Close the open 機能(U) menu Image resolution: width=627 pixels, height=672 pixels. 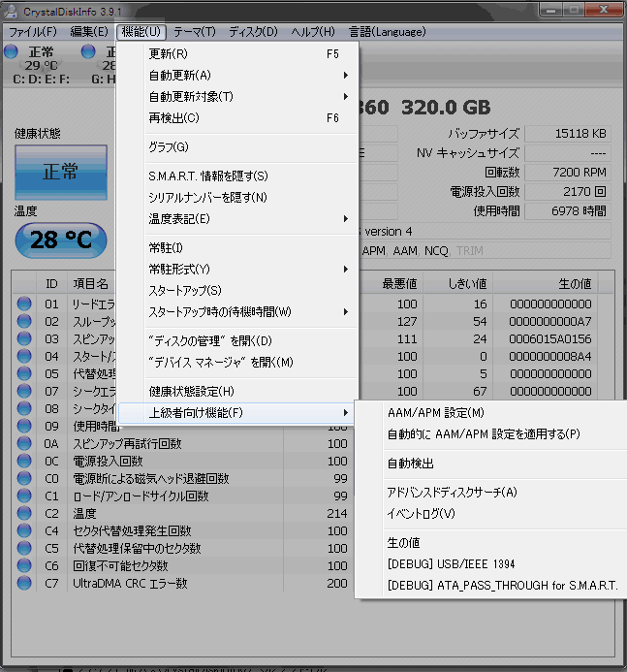coord(141,32)
